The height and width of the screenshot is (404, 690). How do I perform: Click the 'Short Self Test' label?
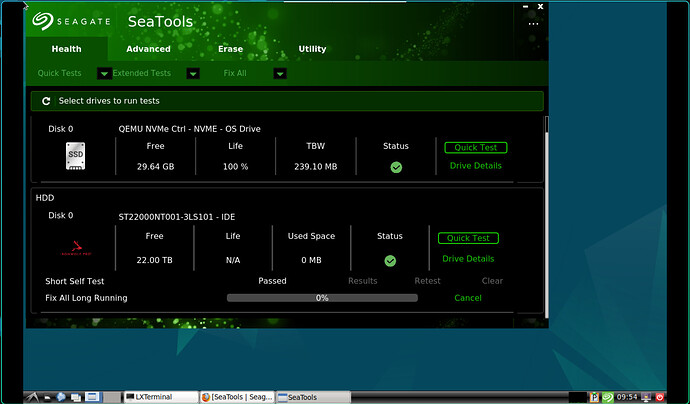75,281
